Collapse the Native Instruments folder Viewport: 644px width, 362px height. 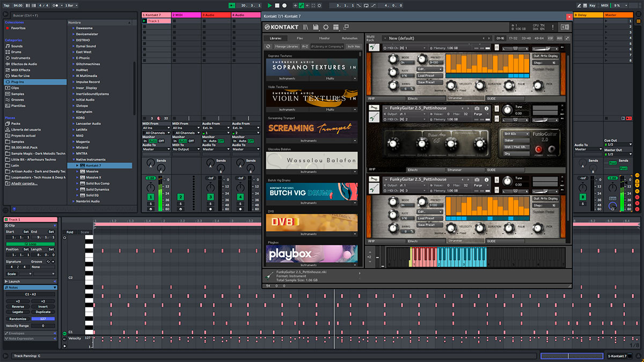[x=74, y=160]
